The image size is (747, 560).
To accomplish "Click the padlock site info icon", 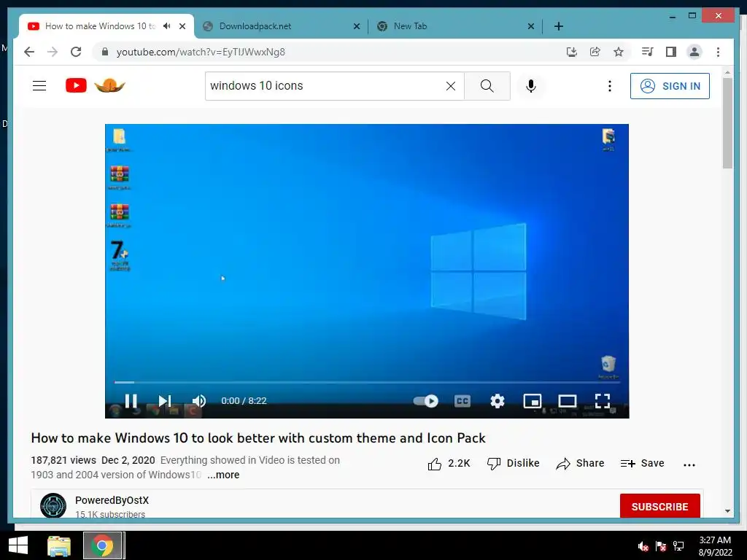I will coord(105,52).
